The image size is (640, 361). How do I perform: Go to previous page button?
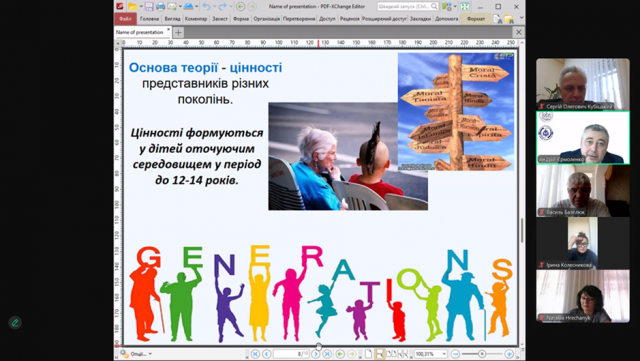point(267,354)
